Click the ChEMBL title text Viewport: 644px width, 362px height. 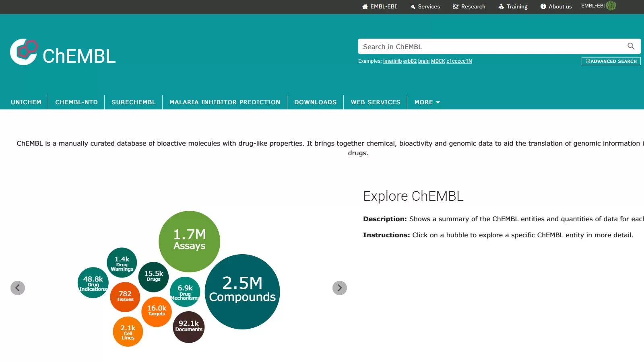pos(79,56)
